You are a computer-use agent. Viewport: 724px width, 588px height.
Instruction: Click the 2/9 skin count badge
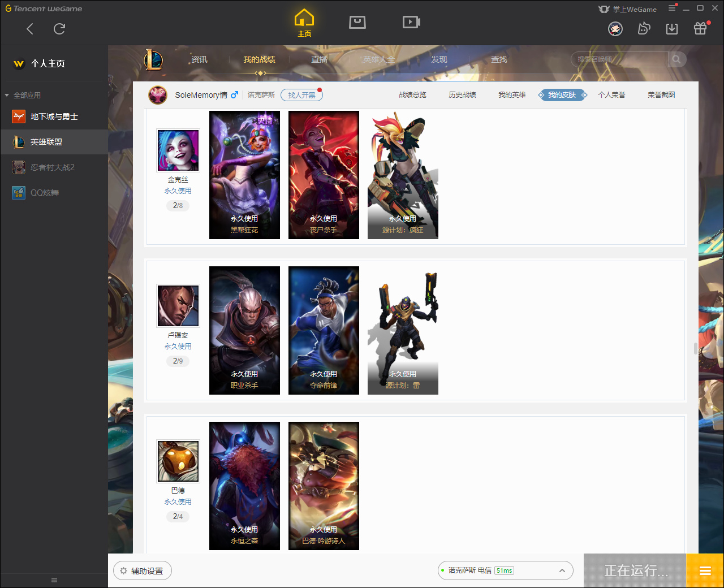click(178, 361)
